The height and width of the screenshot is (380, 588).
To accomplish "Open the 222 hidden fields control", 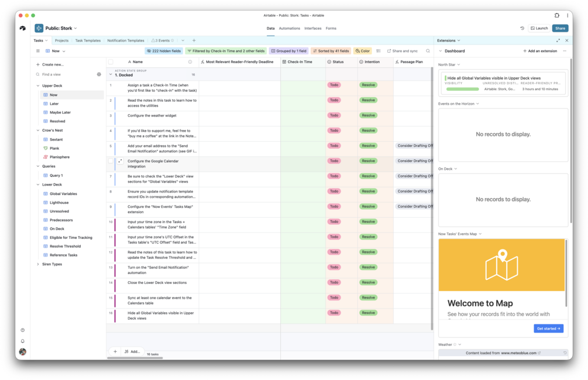I will (164, 51).
